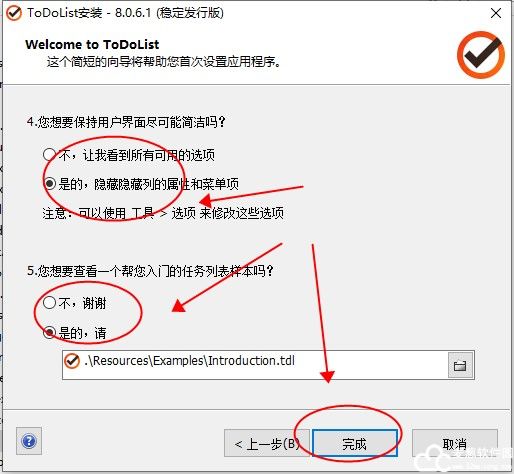514x474 pixels.
Task: Click the folder browse icon beside file path
Action: (460, 365)
